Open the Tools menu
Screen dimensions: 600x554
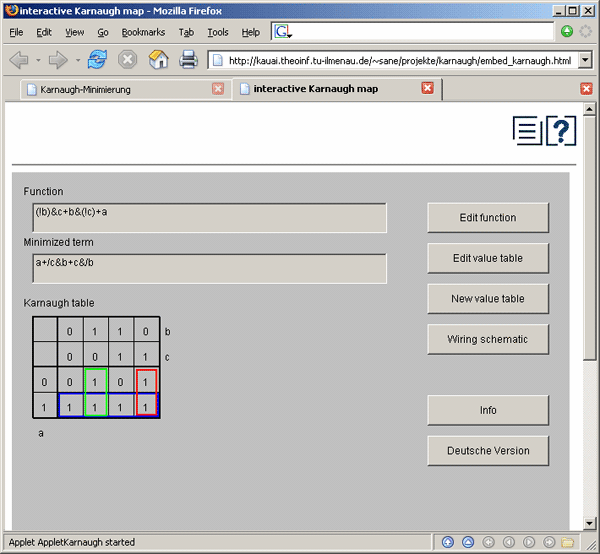218,33
